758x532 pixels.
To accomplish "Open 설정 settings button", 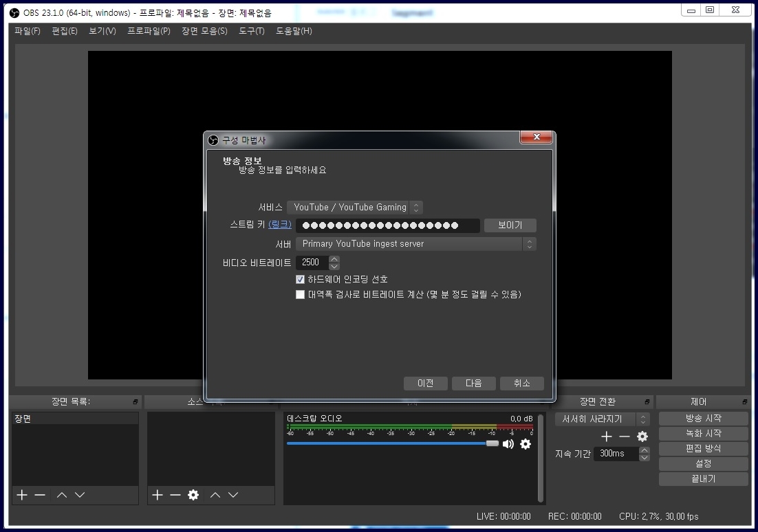I will [x=704, y=464].
